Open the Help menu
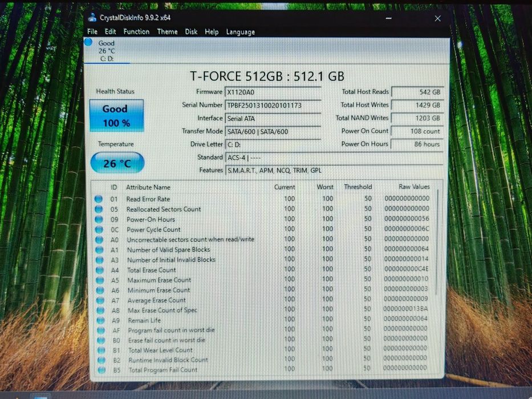Viewport: 532px width, 399px height. 212,32
